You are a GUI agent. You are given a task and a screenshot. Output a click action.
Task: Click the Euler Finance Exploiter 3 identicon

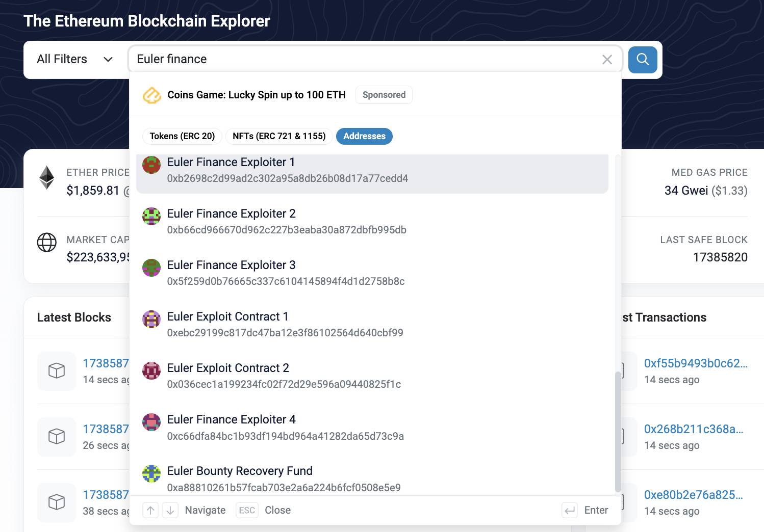click(151, 268)
